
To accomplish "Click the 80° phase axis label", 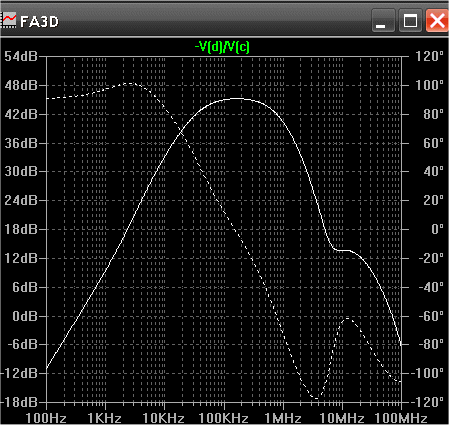I will [x=433, y=114].
